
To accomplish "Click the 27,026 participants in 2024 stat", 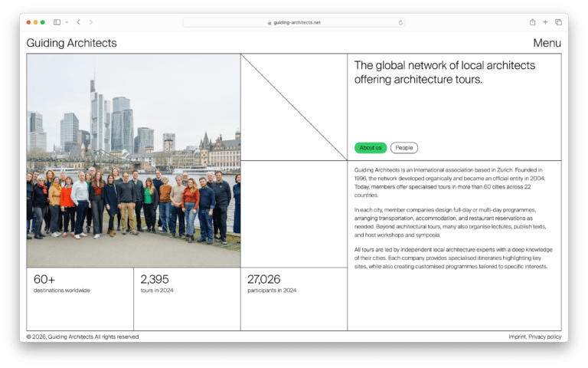I will pos(271,284).
